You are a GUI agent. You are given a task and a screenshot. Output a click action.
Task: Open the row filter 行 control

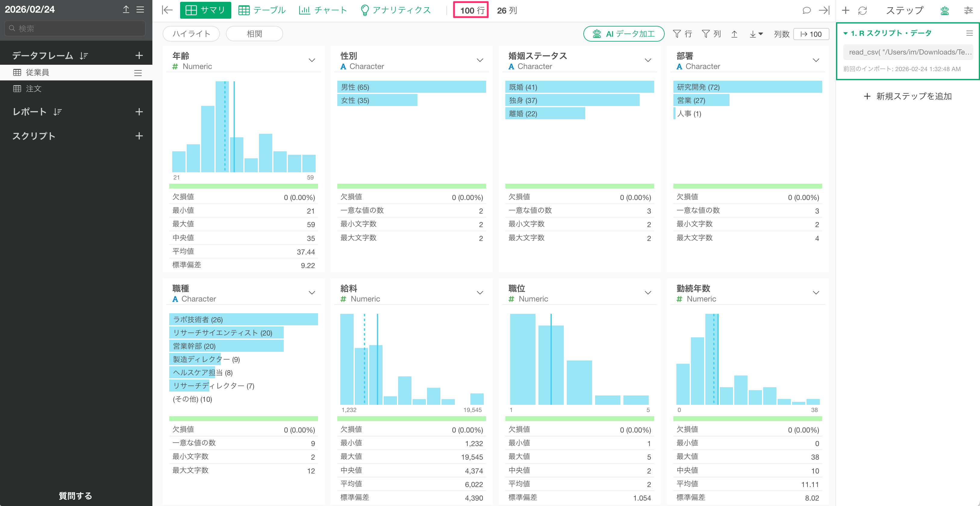[x=682, y=34]
